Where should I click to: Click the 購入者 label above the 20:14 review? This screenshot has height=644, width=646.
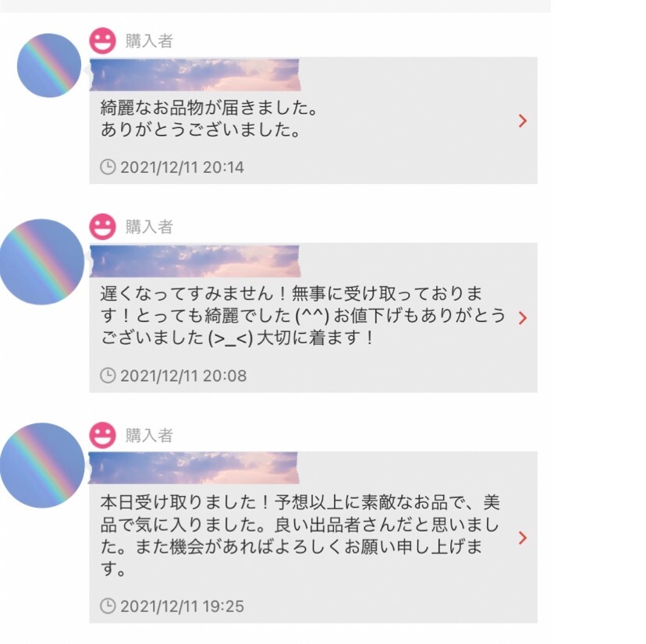[x=149, y=41]
